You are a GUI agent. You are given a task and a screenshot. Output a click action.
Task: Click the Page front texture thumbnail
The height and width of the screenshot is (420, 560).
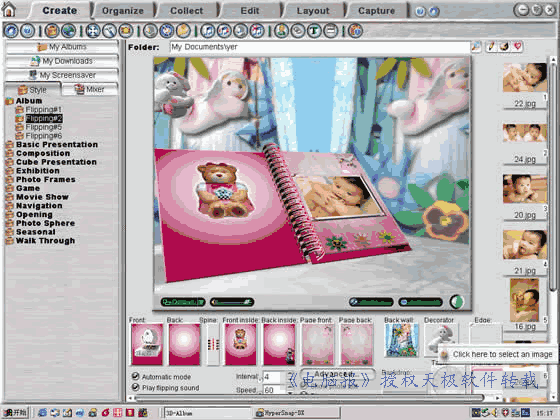318,345
